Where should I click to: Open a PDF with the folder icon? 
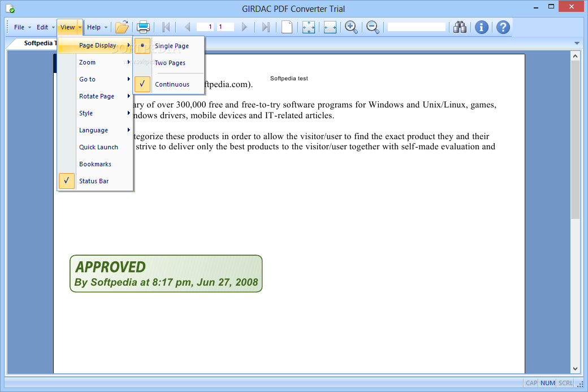[122, 27]
